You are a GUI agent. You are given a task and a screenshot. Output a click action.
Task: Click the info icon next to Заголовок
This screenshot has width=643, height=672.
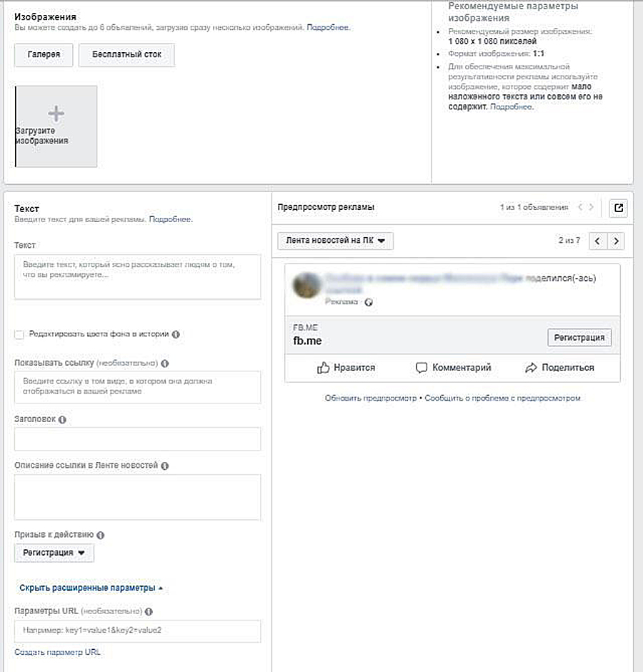coord(62,420)
